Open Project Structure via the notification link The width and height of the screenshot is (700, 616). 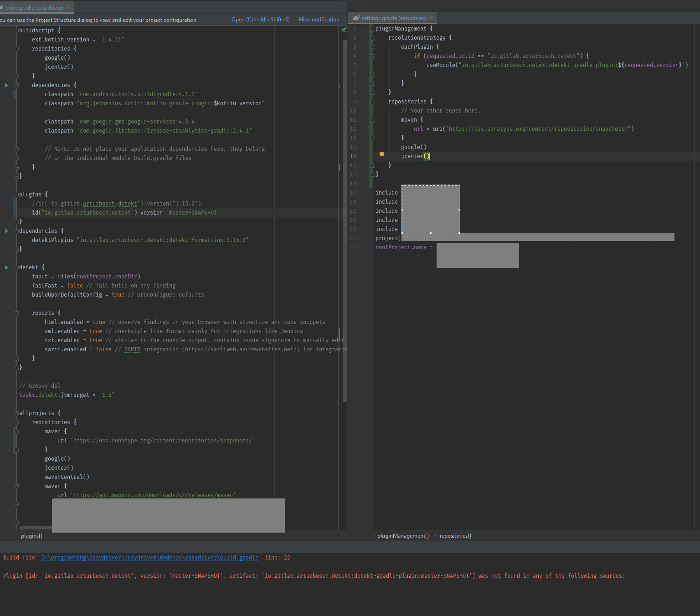[x=260, y=20]
